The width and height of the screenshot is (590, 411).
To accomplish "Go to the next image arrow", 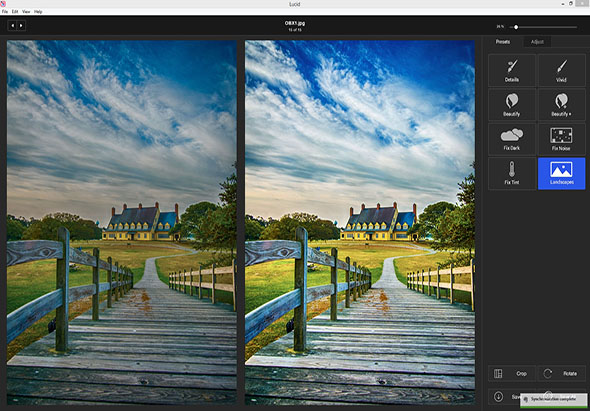I will [x=21, y=26].
